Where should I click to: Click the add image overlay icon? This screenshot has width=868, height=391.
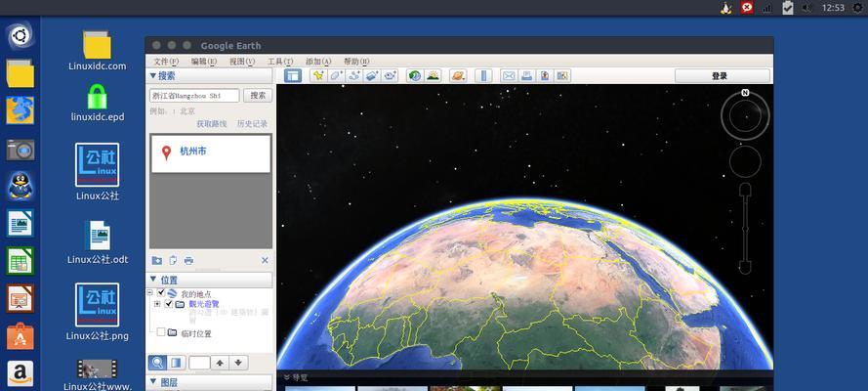point(372,76)
